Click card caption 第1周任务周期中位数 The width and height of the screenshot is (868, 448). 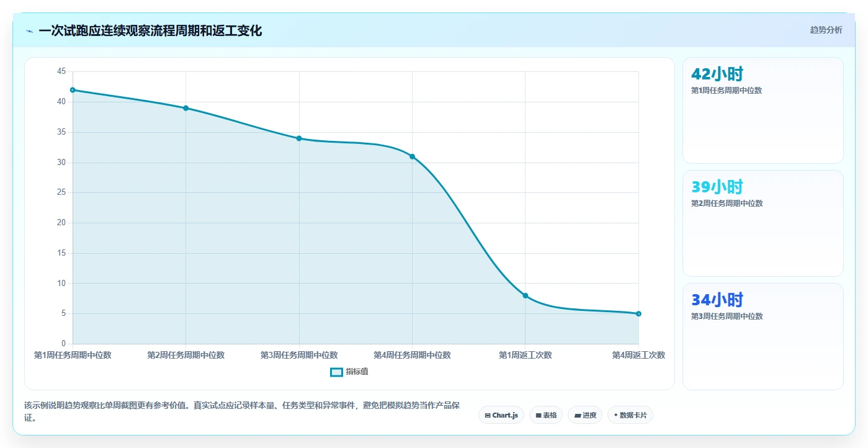(x=727, y=91)
